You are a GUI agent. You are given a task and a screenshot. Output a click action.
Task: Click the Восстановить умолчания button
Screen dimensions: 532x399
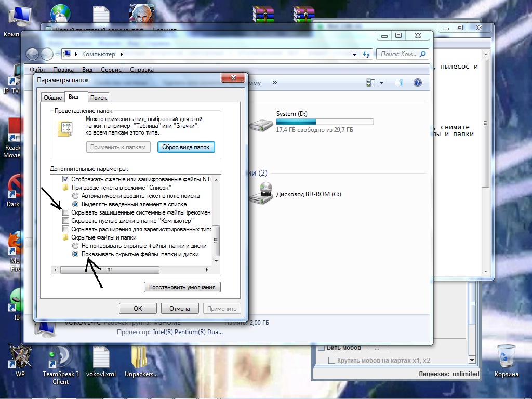182,287
